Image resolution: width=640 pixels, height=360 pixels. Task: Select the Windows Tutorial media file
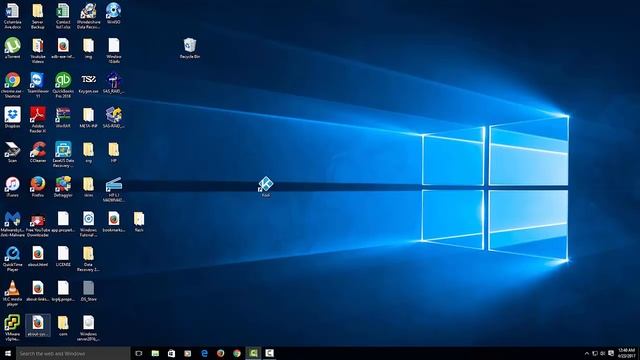89,224
